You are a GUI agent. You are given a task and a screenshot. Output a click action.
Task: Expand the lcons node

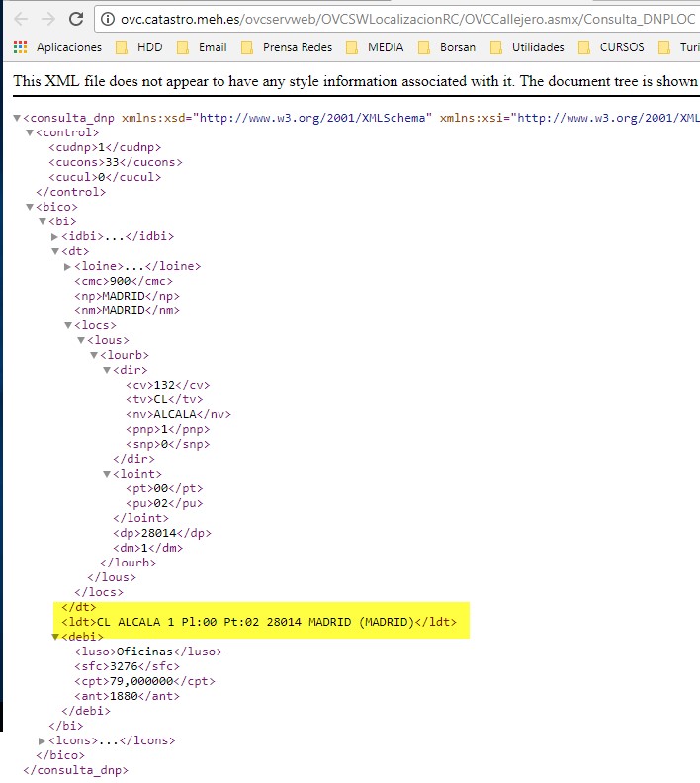point(42,740)
